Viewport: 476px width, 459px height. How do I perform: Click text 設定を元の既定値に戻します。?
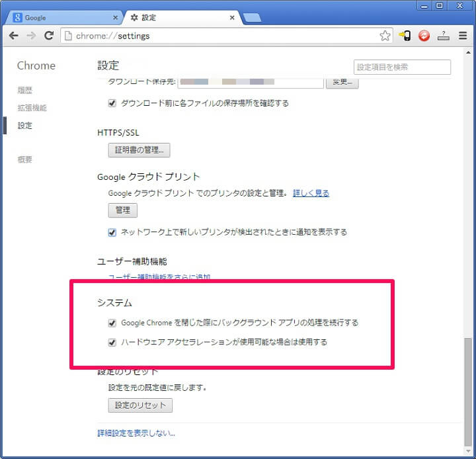(157, 388)
